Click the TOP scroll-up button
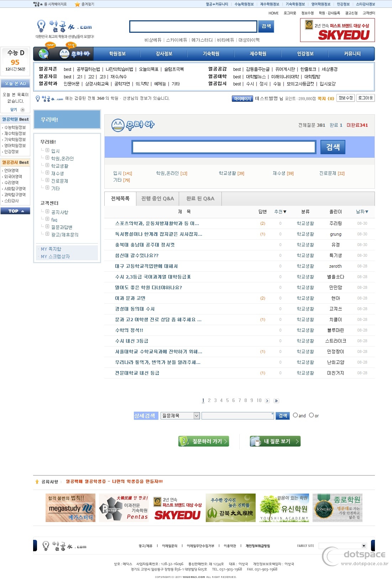 [x=15, y=211]
